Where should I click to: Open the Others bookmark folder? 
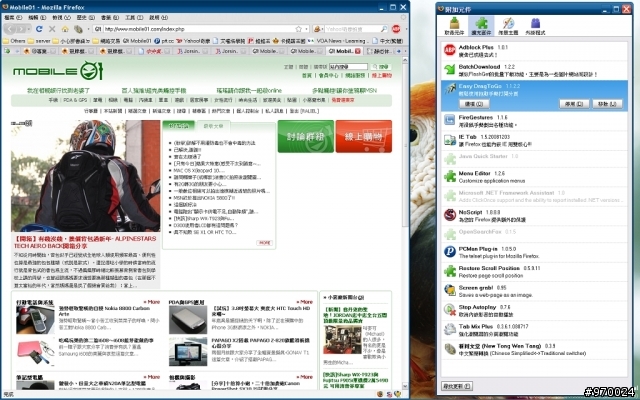[14, 41]
